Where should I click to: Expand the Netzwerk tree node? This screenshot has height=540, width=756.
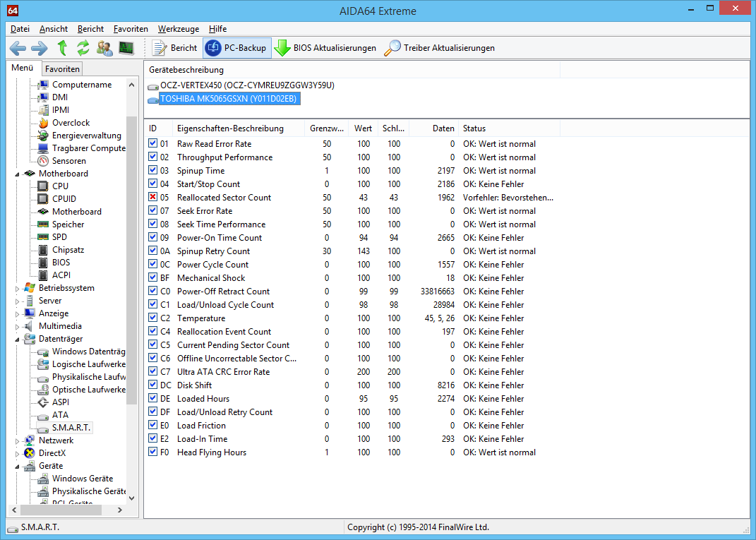(x=18, y=440)
